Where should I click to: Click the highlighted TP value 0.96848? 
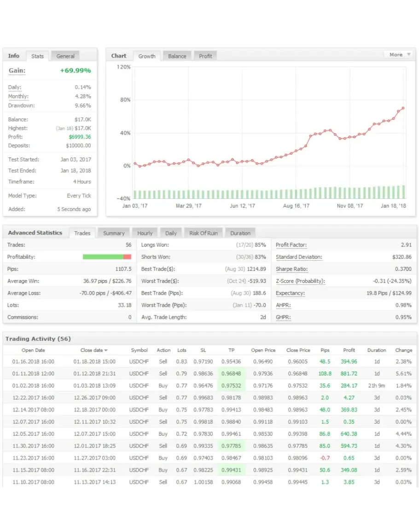click(x=231, y=374)
